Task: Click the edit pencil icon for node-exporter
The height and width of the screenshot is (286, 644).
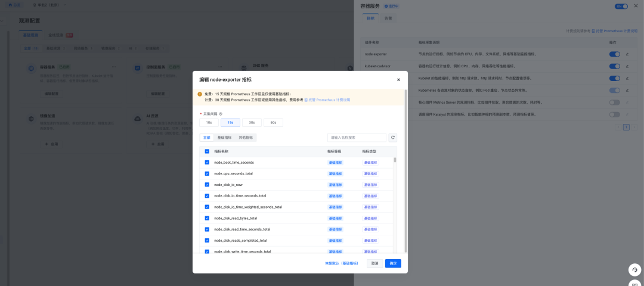Action: [627, 54]
